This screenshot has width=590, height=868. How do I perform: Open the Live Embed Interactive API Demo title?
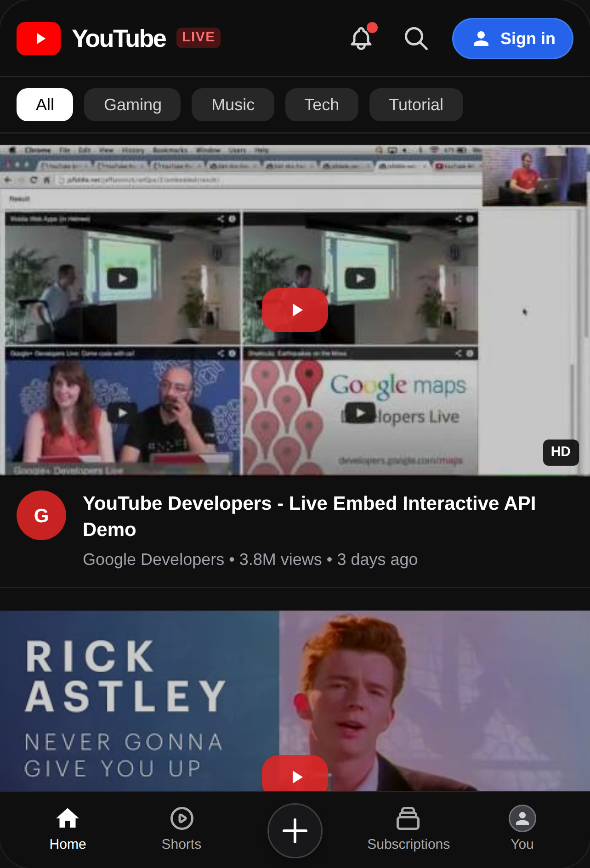coord(309,516)
